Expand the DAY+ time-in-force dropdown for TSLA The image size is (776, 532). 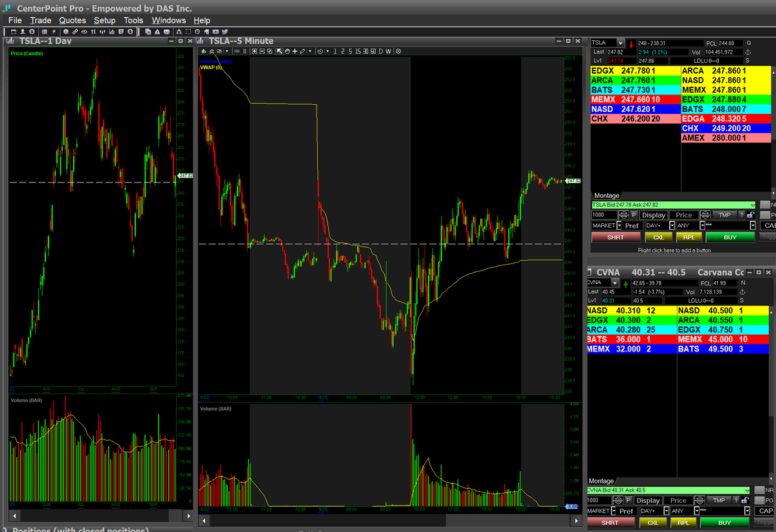(672, 226)
